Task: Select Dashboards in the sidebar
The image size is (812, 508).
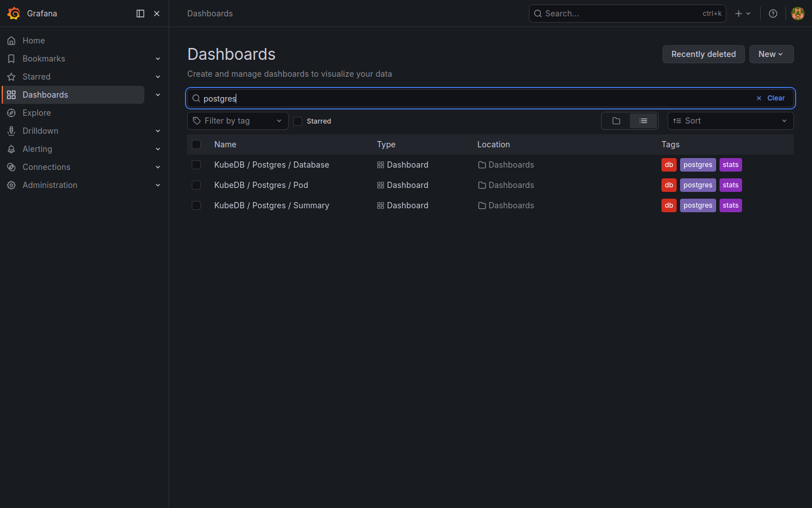Action: 73,95
